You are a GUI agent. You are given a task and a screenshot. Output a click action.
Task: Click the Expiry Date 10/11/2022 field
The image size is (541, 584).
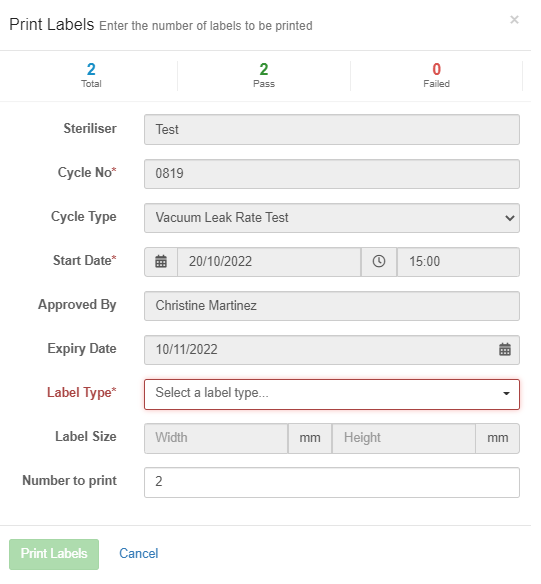coord(331,350)
